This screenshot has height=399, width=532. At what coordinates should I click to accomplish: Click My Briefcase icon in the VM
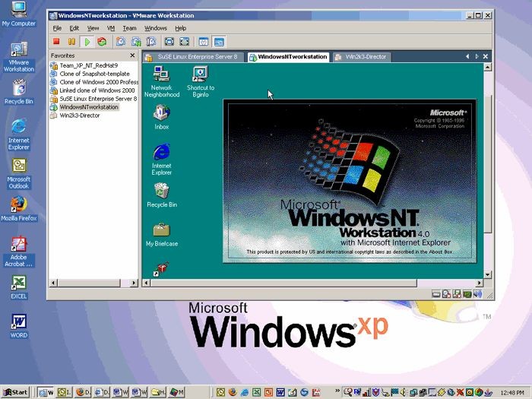point(161,234)
